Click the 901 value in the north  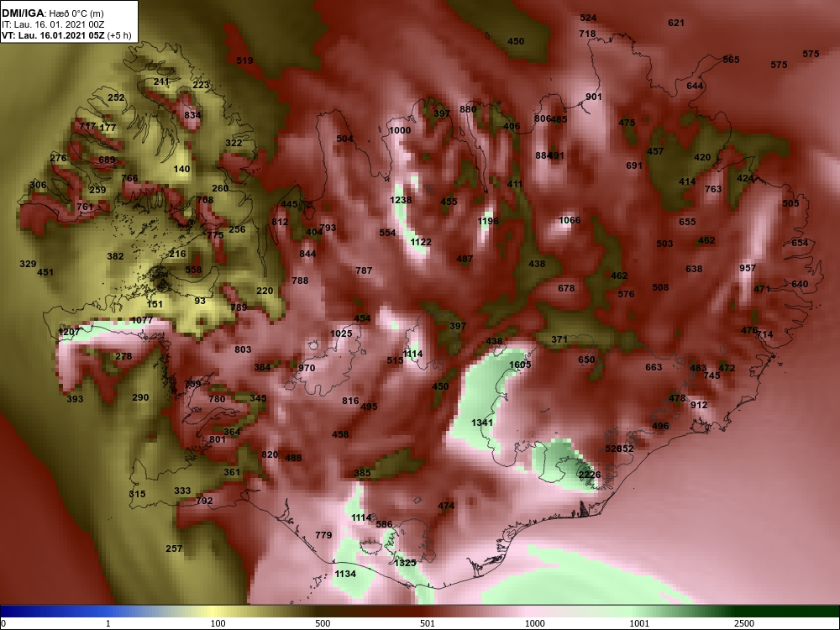594,97
